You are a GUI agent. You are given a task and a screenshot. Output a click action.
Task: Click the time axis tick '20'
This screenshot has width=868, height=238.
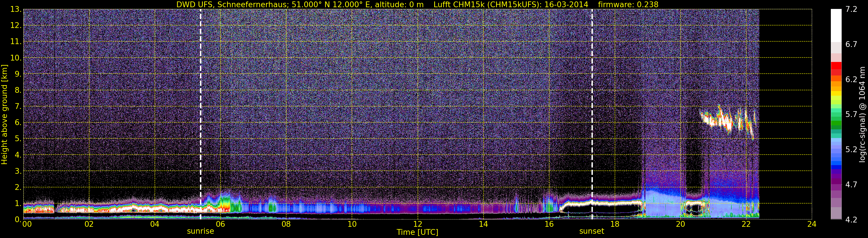coord(680,224)
